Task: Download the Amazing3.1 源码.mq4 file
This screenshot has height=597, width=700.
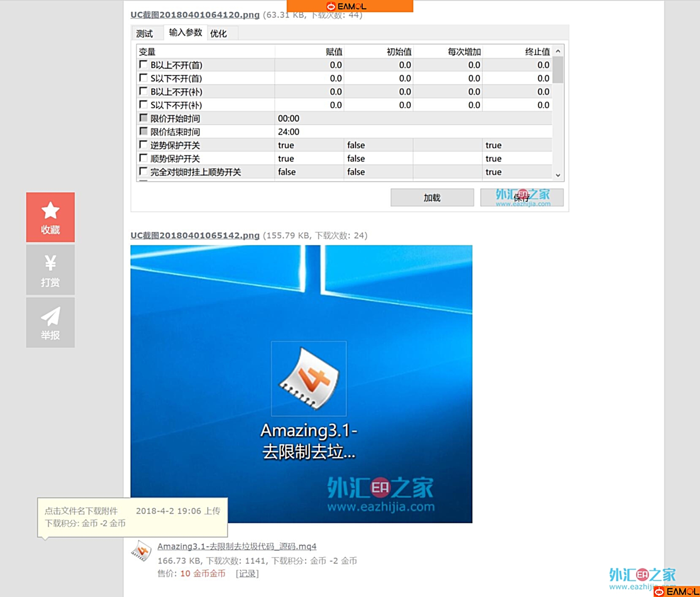Action: tap(236, 546)
